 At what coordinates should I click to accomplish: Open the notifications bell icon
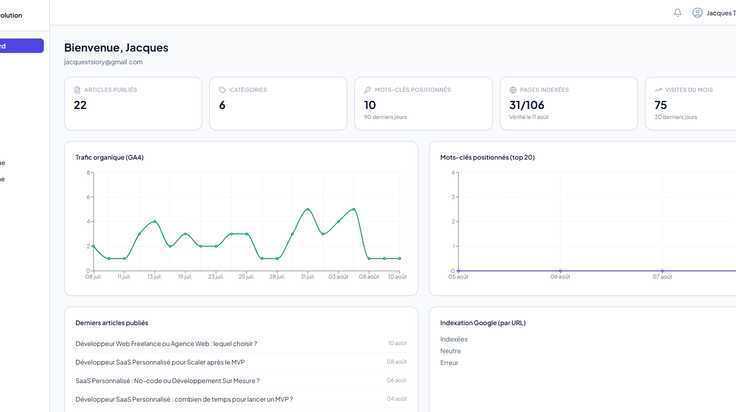tap(677, 13)
